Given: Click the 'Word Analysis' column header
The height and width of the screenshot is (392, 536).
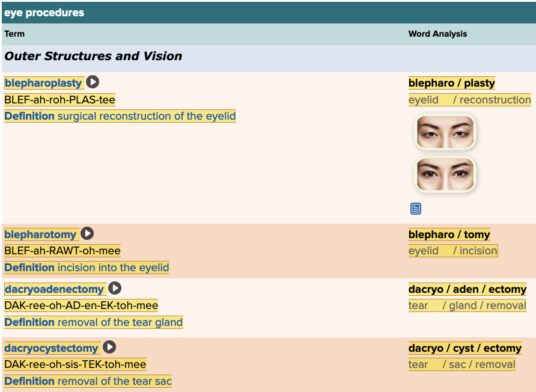Looking at the screenshot, I should [x=437, y=34].
